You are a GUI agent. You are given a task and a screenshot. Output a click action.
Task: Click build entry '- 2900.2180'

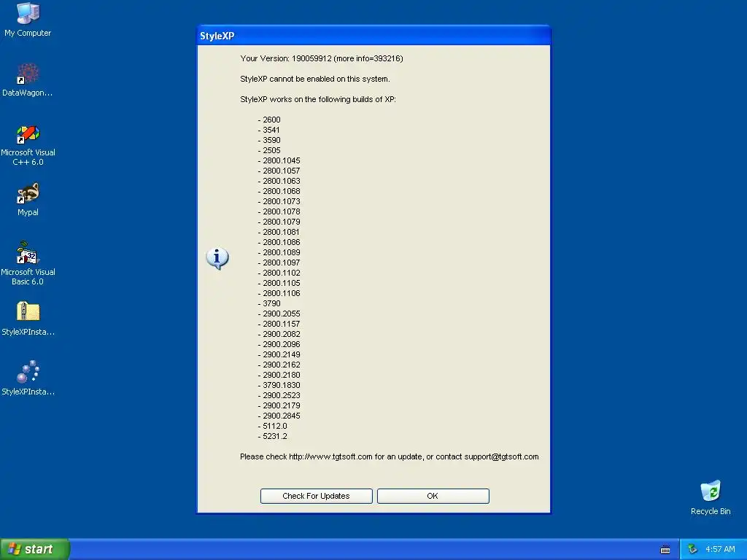pos(279,376)
